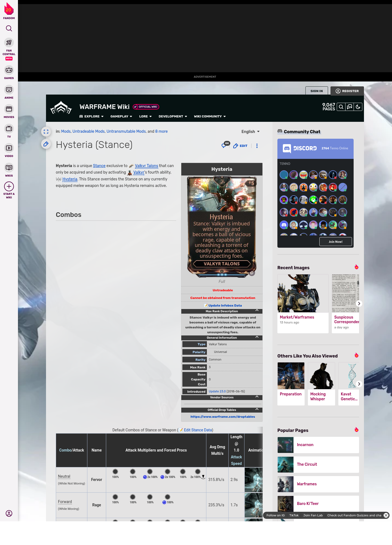Image resolution: width=392 pixels, height=545 pixels.
Task: Click the Register button
Action: pyautogui.click(x=347, y=91)
